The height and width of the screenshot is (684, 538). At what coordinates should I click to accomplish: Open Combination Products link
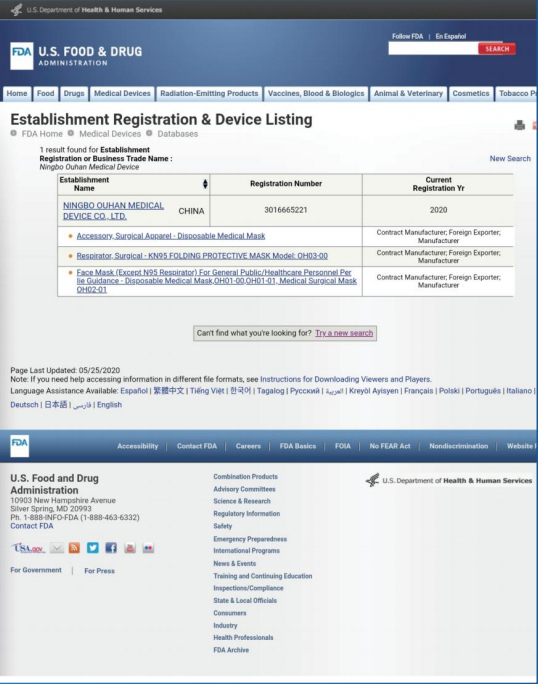(245, 477)
